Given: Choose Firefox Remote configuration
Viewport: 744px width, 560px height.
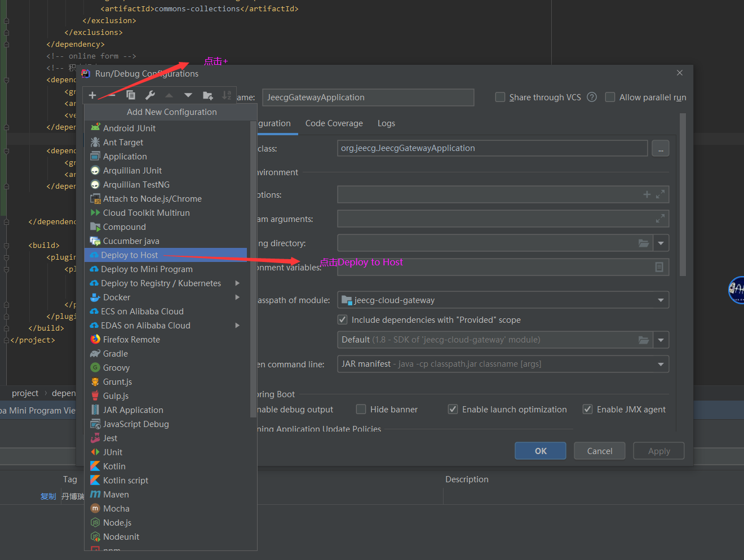Looking at the screenshot, I should tap(166, 339).
